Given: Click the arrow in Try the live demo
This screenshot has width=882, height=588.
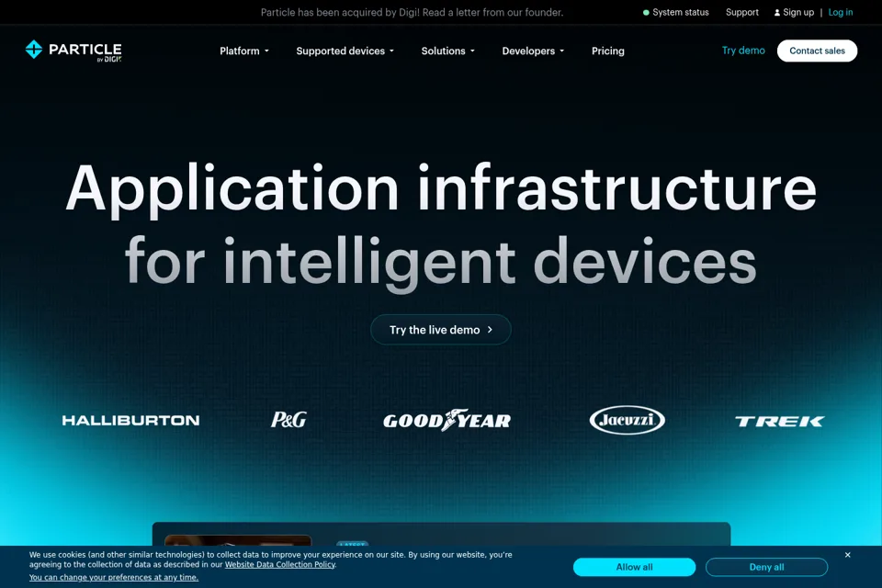Looking at the screenshot, I should click(x=490, y=330).
